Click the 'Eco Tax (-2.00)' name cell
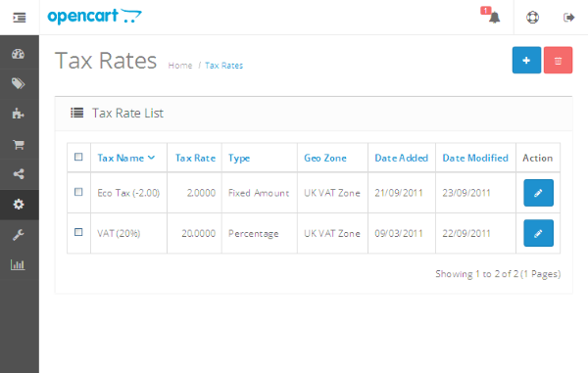 coord(128,193)
